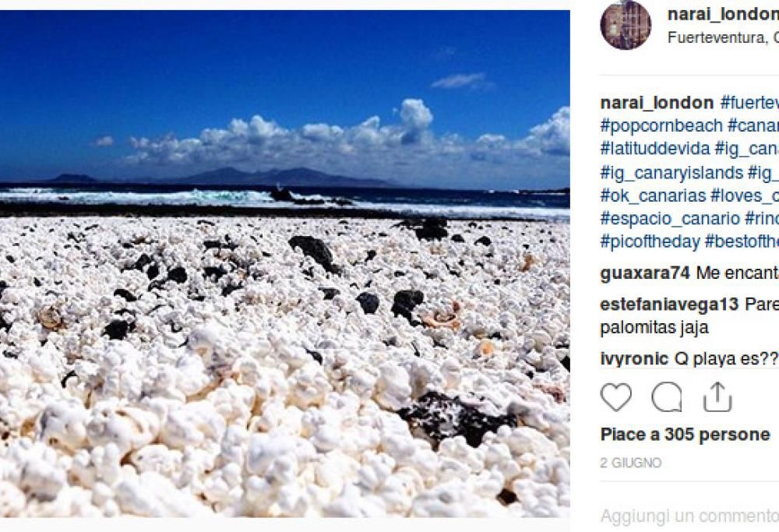Visit commenter estefaniavega13's profile
The width and height of the screenshot is (779, 532).
click(x=669, y=304)
